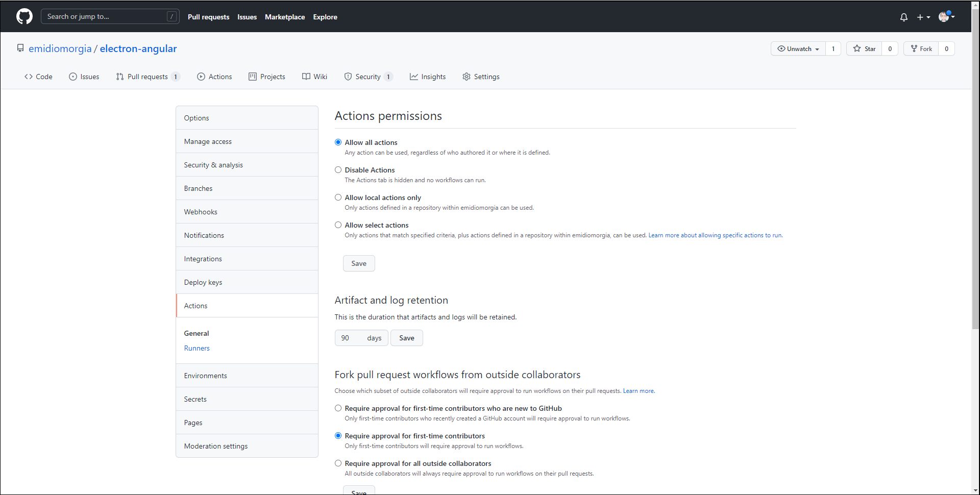This screenshot has height=495, width=980.
Task: Open the notifications bell icon
Action: click(x=903, y=17)
